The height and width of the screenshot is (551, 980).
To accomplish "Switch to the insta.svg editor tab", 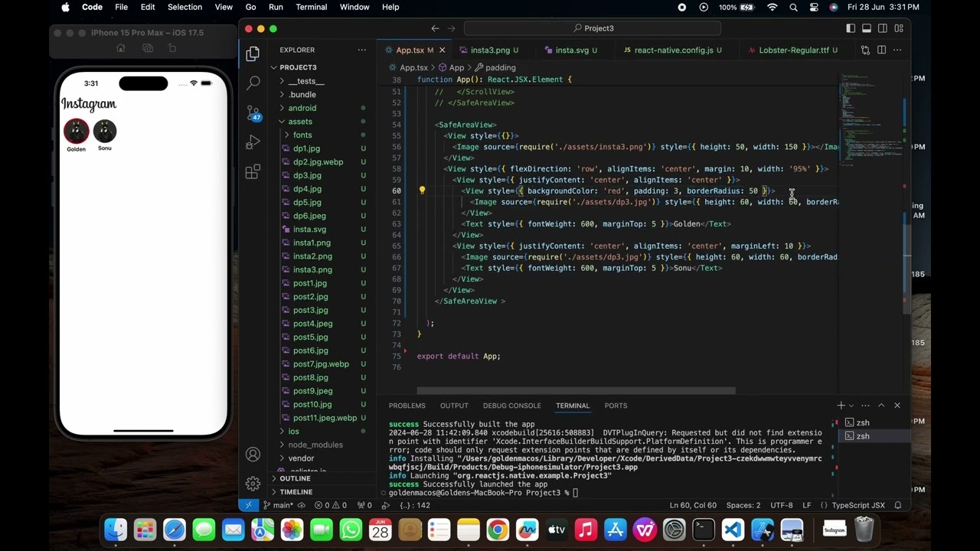I will point(572,51).
